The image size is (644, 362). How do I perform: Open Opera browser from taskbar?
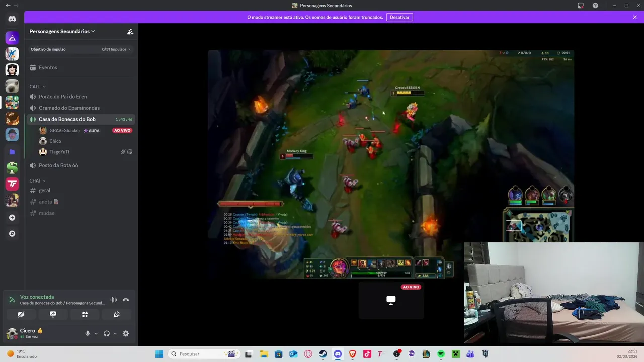(308, 354)
